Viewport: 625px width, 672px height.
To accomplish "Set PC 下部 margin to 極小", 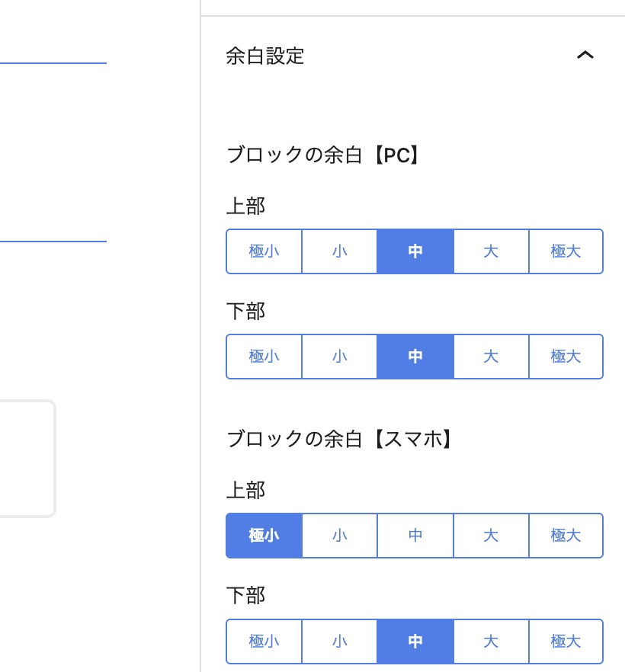I will 264,357.
